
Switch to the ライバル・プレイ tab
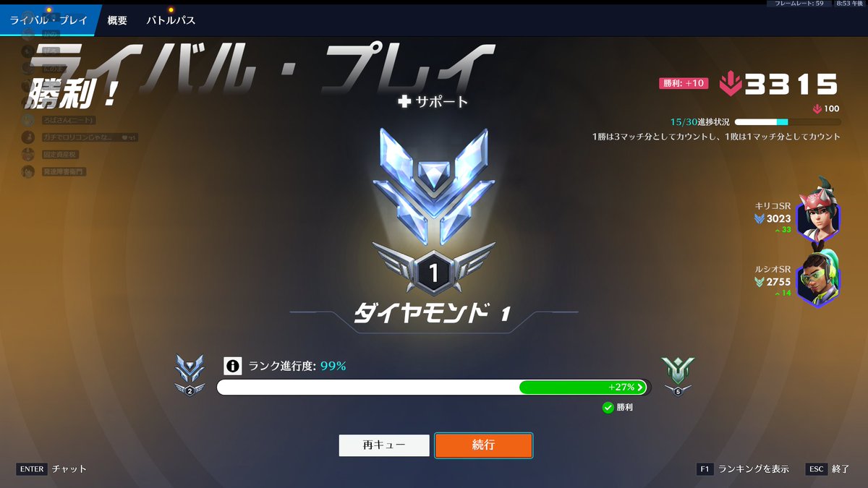pyautogui.click(x=48, y=21)
